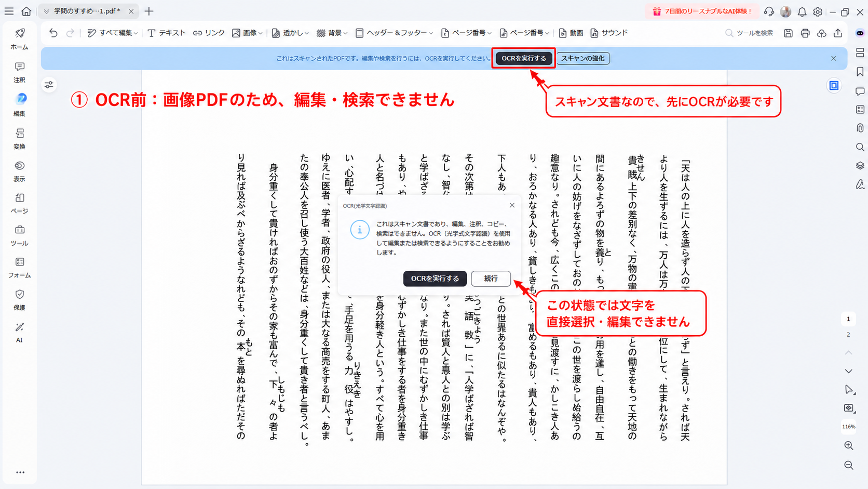This screenshot has height=489, width=868.
Task: Select the テキスト (text) tool
Action: [x=166, y=33]
